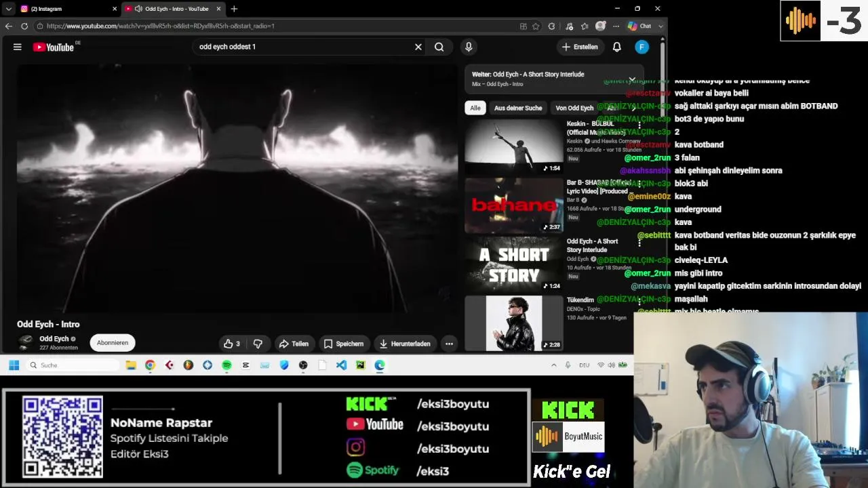Click the video player to pause
Screen dimensions: 868x488
point(237,188)
